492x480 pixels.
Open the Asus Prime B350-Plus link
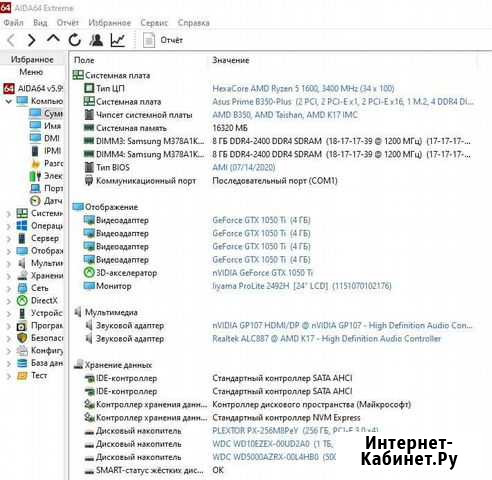(x=343, y=102)
